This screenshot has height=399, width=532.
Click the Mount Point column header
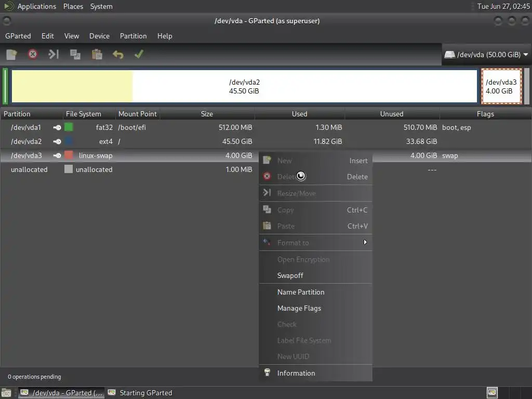[138, 114]
